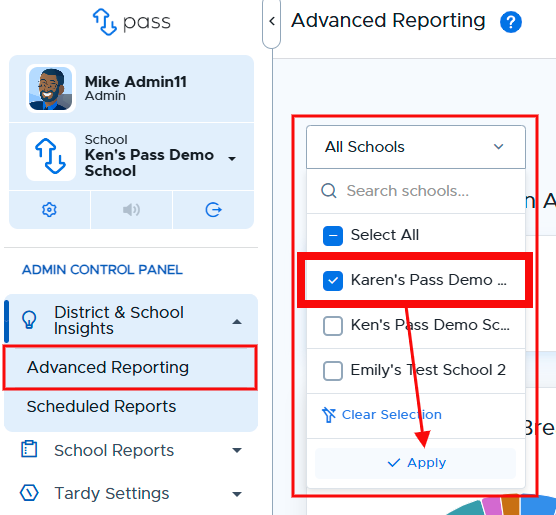Toggle the Select All checkbox

[x=333, y=236]
